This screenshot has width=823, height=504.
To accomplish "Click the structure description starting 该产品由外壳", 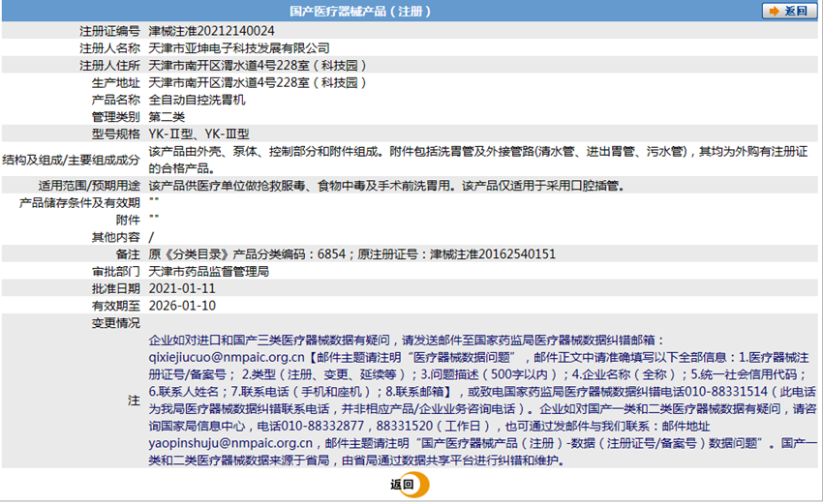I will coord(478,160).
